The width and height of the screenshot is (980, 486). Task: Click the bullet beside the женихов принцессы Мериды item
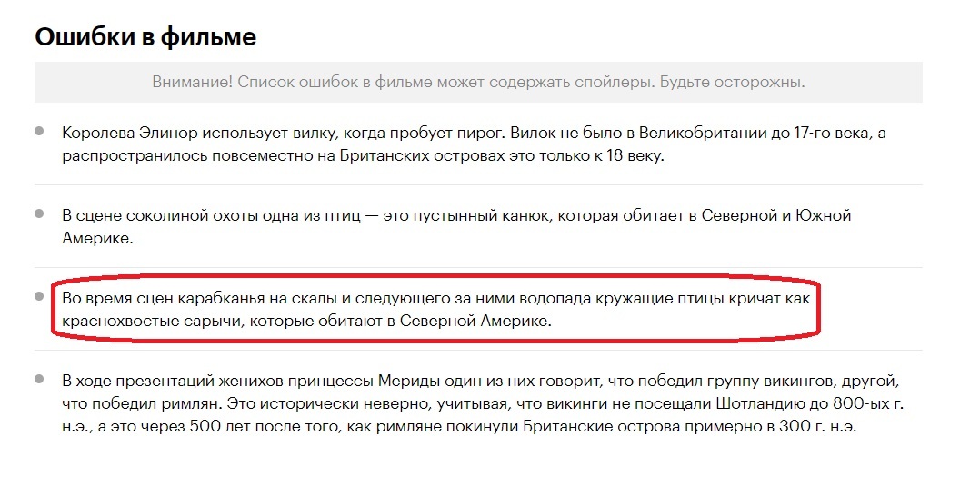pyautogui.click(x=39, y=379)
